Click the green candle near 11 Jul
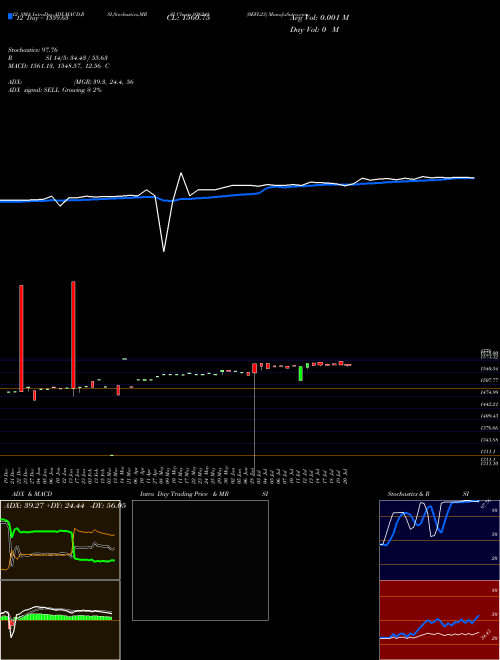Viewport: 500px width, 660px height. click(301, 373)
